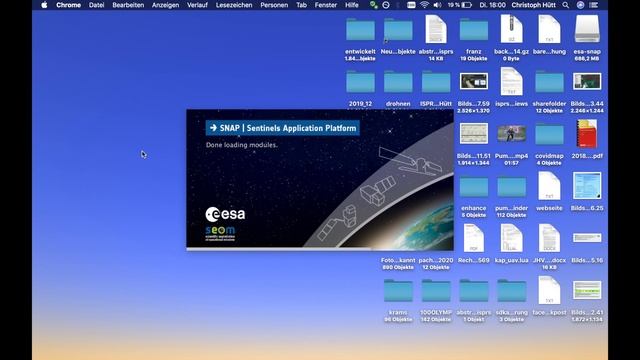Viewport: 640px width, 360px height.
Task: Select the Bilds...5.16 screenshot thumbnail
Action: coord(587,238)
